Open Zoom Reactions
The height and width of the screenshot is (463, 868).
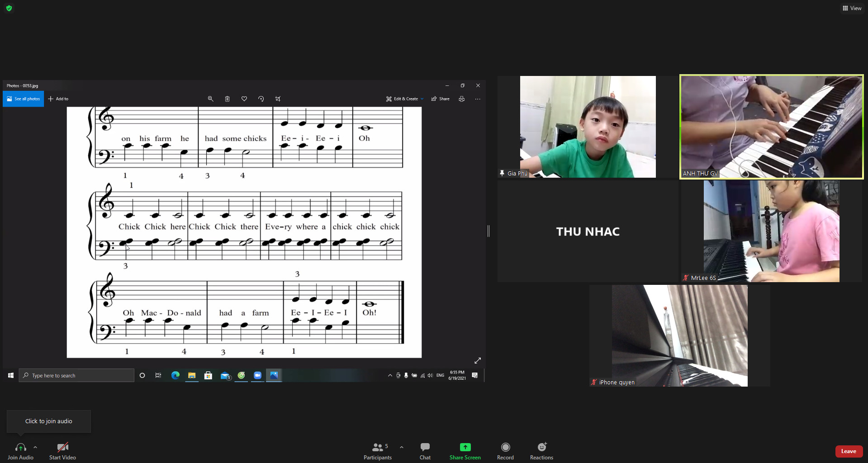click(541, 450)
